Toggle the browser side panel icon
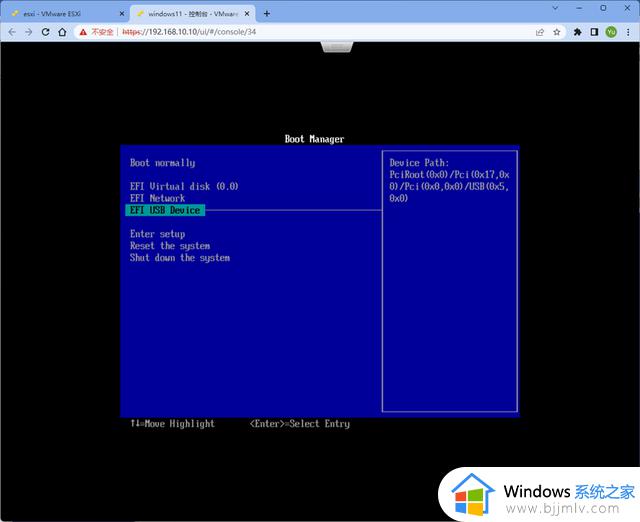Image resolution: width=640 pixels, height=522 pixels. 594,32
